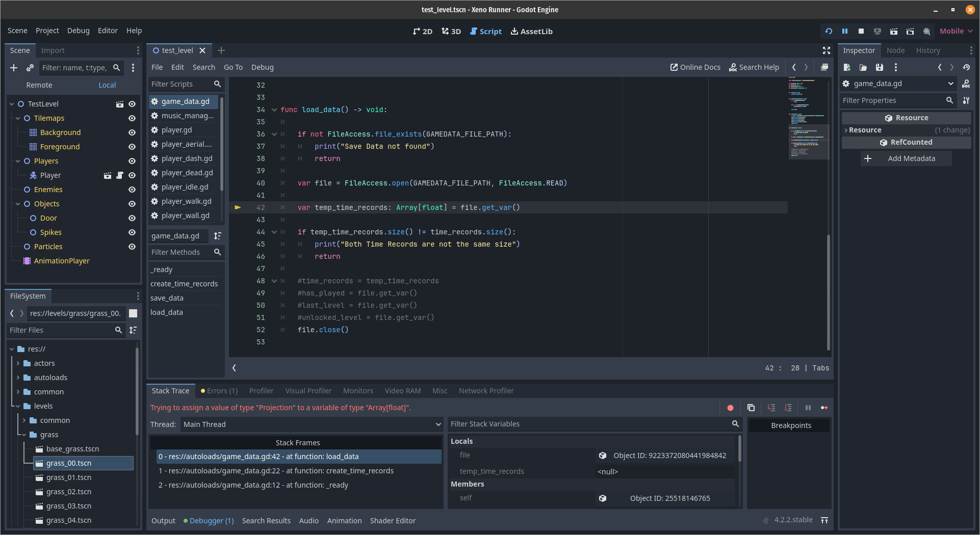Stop the running project

click(x=861, y=31)
